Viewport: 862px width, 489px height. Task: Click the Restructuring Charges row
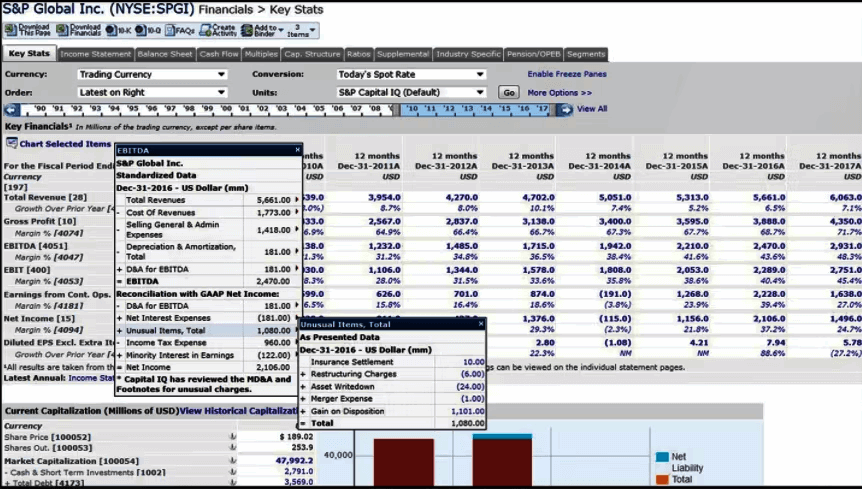pos(393,374)
